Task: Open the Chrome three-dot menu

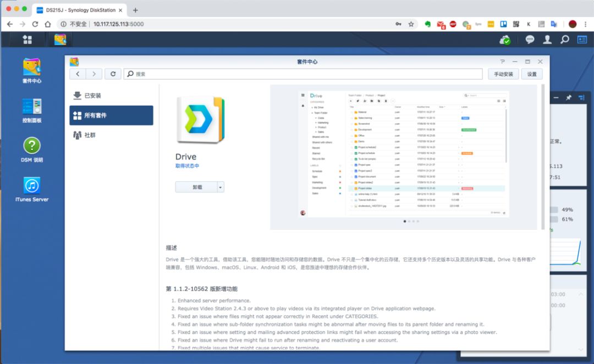Action: [585, 24]
